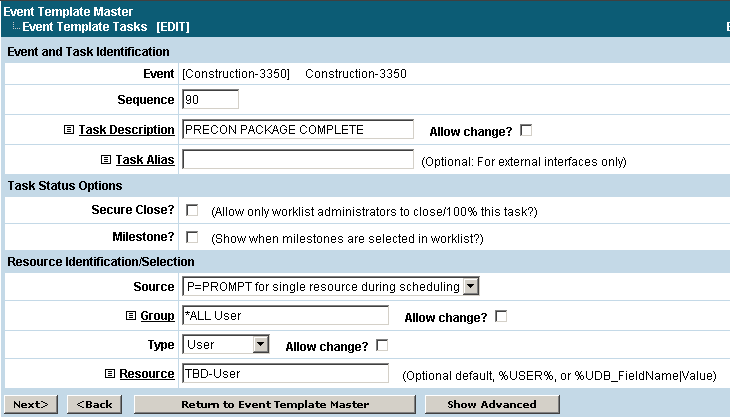Click Return to Event Template Master
Screen dimensions: 730x417
pos(275,404)
